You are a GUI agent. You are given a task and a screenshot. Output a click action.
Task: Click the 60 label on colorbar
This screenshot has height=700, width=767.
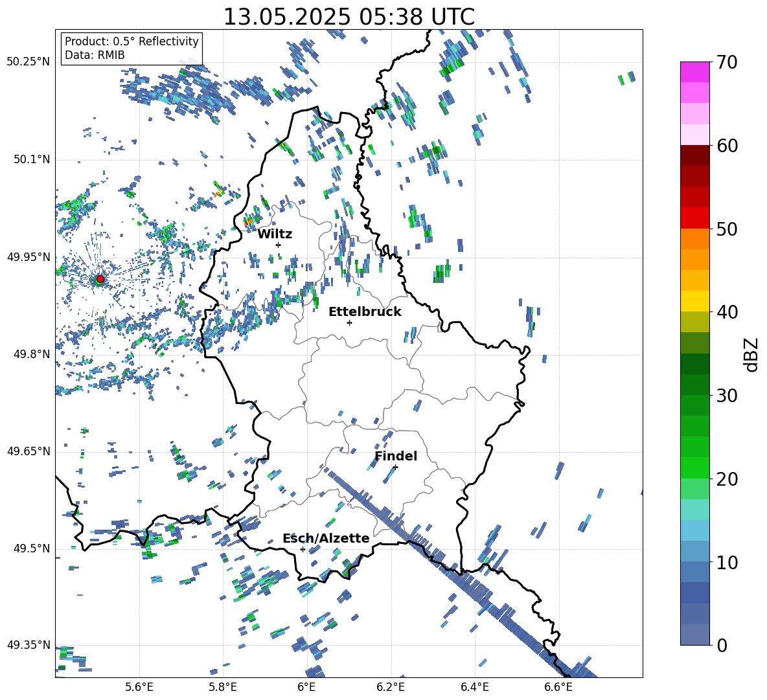727,146
